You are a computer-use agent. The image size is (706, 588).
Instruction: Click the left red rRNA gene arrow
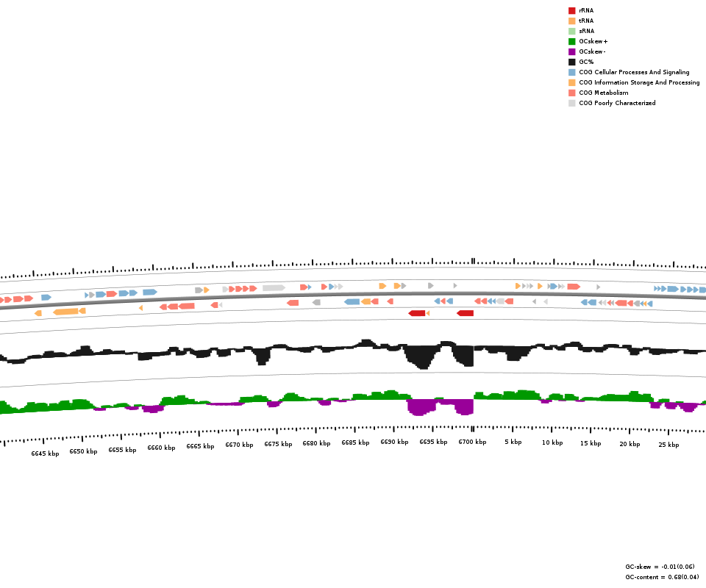pyautogui.click(x=417, y=313)
